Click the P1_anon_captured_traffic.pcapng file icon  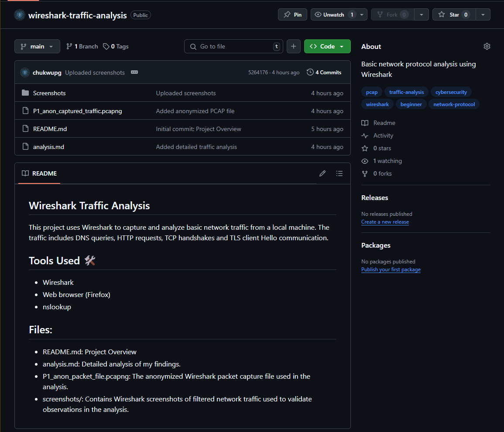click(25, 111)
